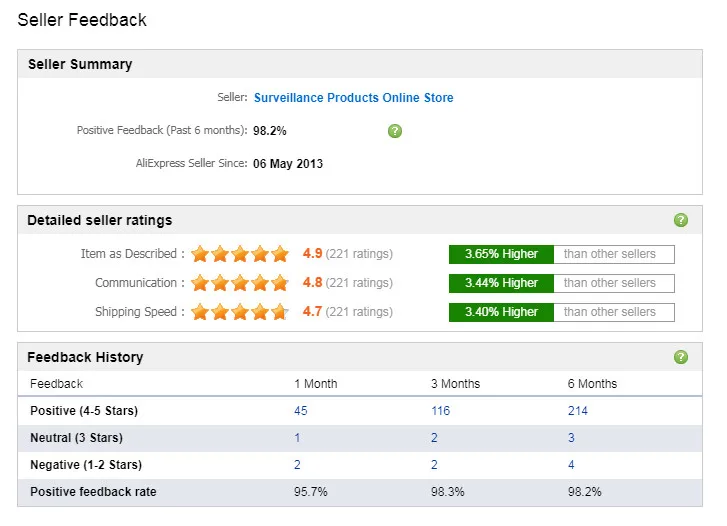Click the Item as Described star rating
This screenshot has height=526, width=727.
tap(240, 254)
